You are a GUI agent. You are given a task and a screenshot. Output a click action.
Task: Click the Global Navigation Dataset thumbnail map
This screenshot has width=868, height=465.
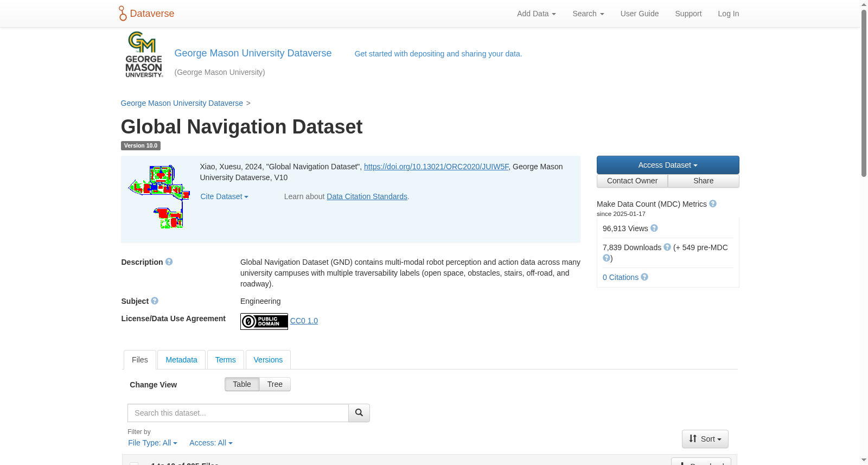[159, 197]
